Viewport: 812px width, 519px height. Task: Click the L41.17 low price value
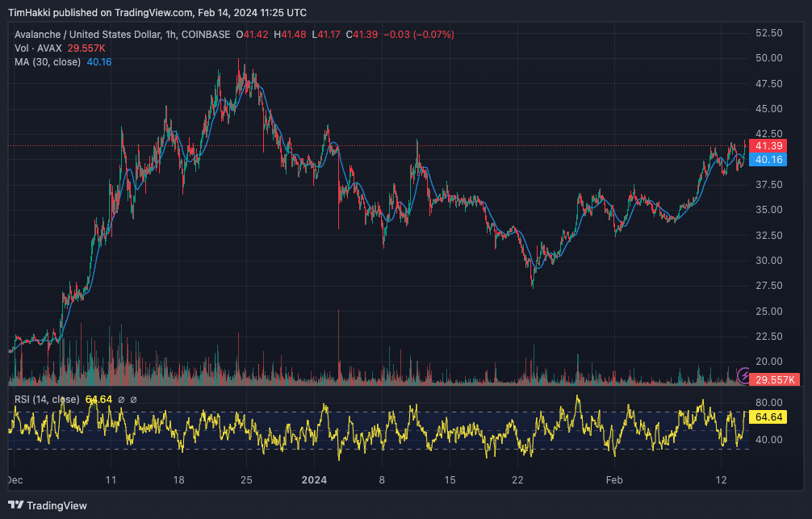[326, 35]
